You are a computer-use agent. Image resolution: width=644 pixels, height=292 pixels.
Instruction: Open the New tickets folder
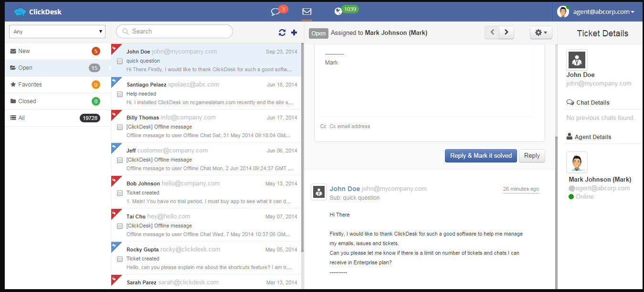click(x=58, y=51)
